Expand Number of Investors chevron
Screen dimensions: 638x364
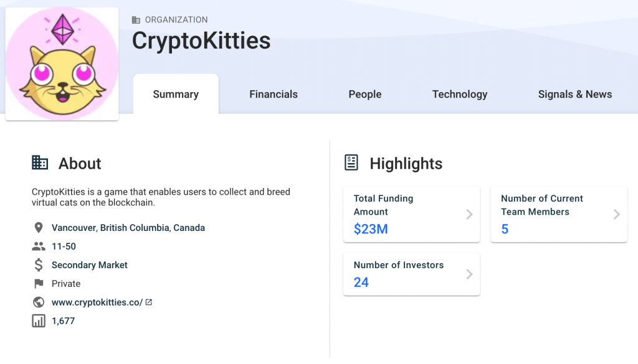coord(469,274)
